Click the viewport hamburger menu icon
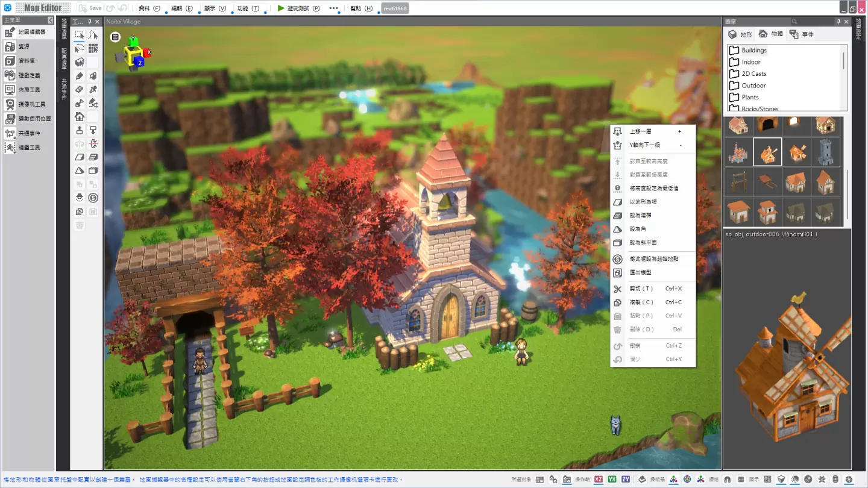The height and width of the screenshot is (488, 868). (x=115, y=37)
